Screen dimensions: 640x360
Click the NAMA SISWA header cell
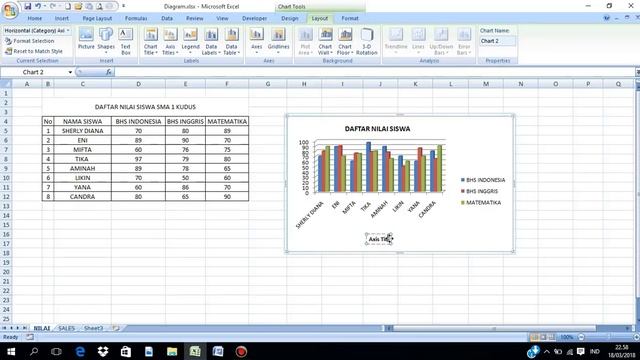[x=82, y=122]
